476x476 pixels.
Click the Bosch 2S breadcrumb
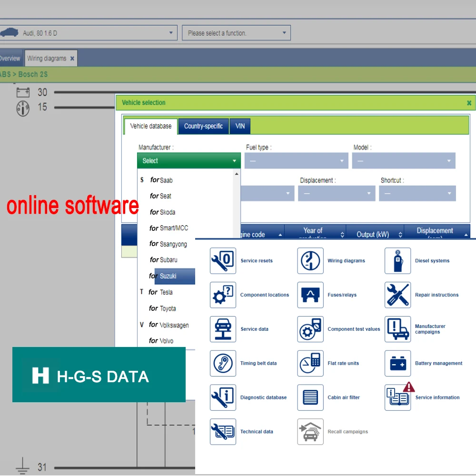(x=33, y=74)
